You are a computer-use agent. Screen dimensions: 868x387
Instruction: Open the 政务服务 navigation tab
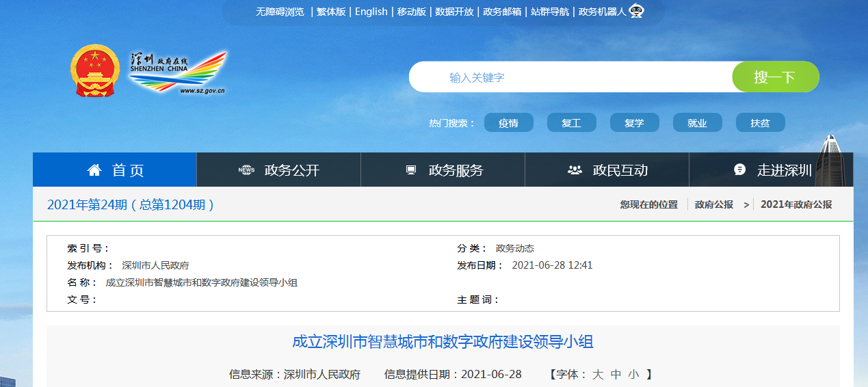point(443,170)
